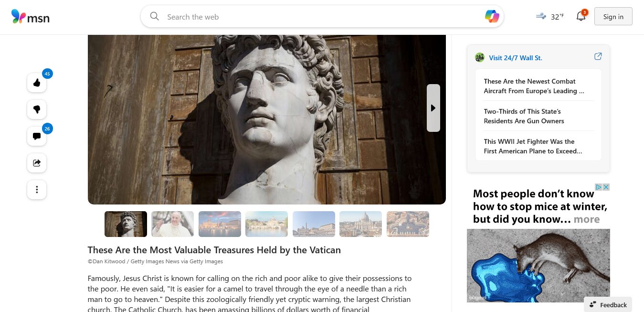644x312 pixels.
Task: Click the share arrow icon
Action: point(37,163)
